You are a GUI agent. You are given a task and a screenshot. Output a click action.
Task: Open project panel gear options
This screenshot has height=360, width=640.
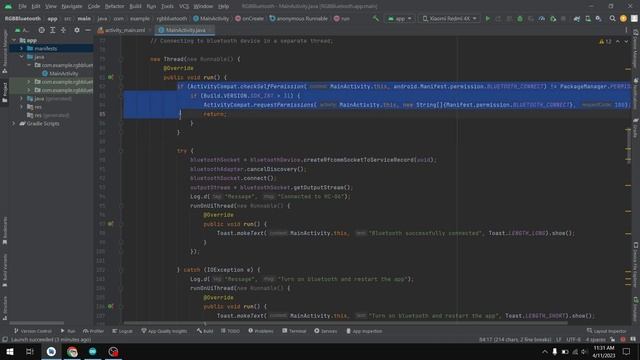point(77,30)
